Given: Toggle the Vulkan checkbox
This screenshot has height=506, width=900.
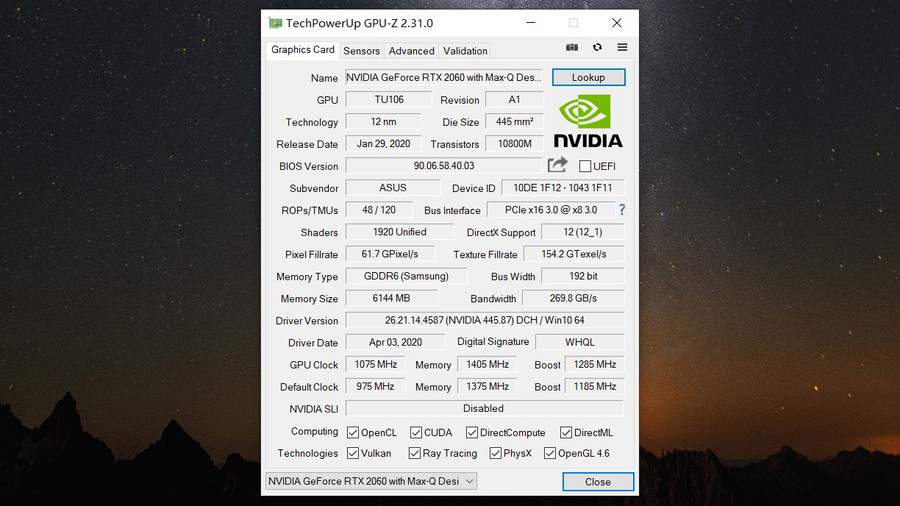Looking at the screenshot, I should click(353, 454).
